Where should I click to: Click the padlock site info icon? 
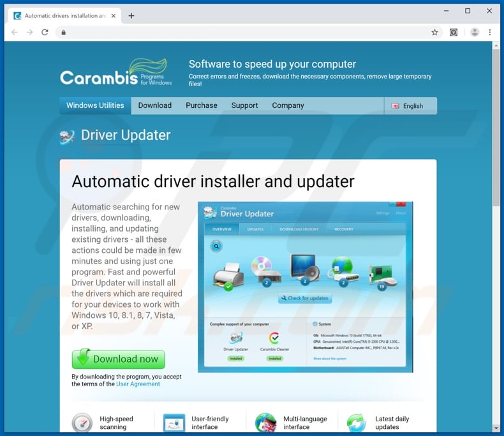tap(64, 32)
